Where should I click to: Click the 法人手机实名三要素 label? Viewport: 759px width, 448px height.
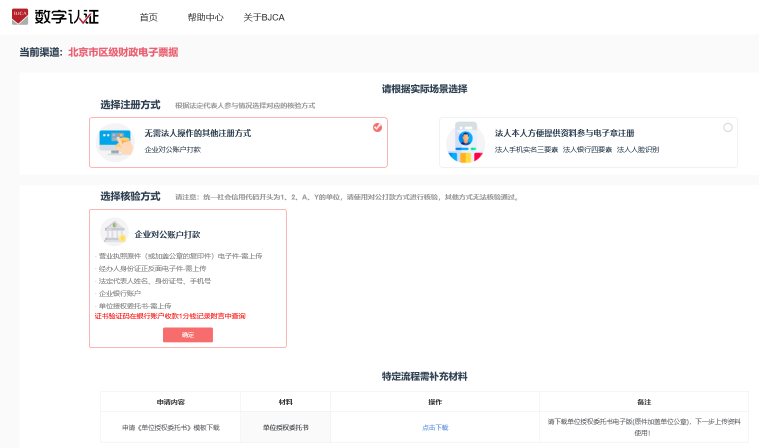526,149
